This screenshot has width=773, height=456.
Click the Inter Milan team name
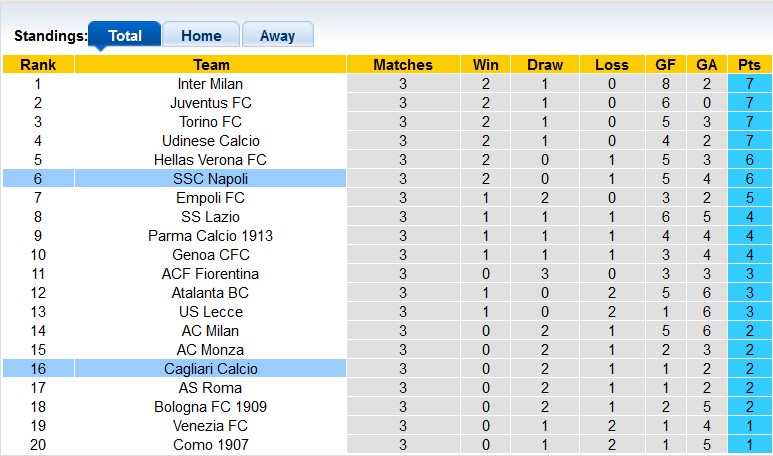[x=210, y=84]
